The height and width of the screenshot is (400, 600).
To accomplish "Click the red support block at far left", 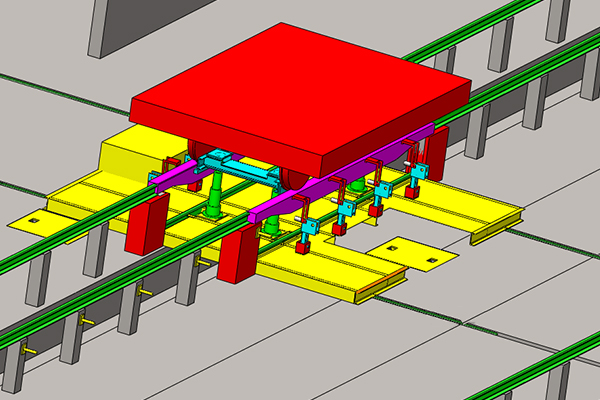I will (x=146, y=222).
